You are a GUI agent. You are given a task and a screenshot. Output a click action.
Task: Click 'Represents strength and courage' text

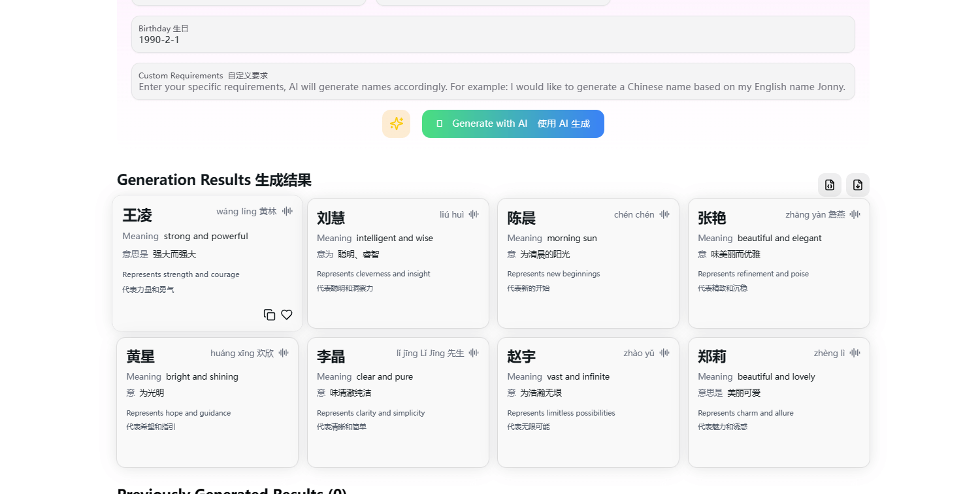(181, 274)
